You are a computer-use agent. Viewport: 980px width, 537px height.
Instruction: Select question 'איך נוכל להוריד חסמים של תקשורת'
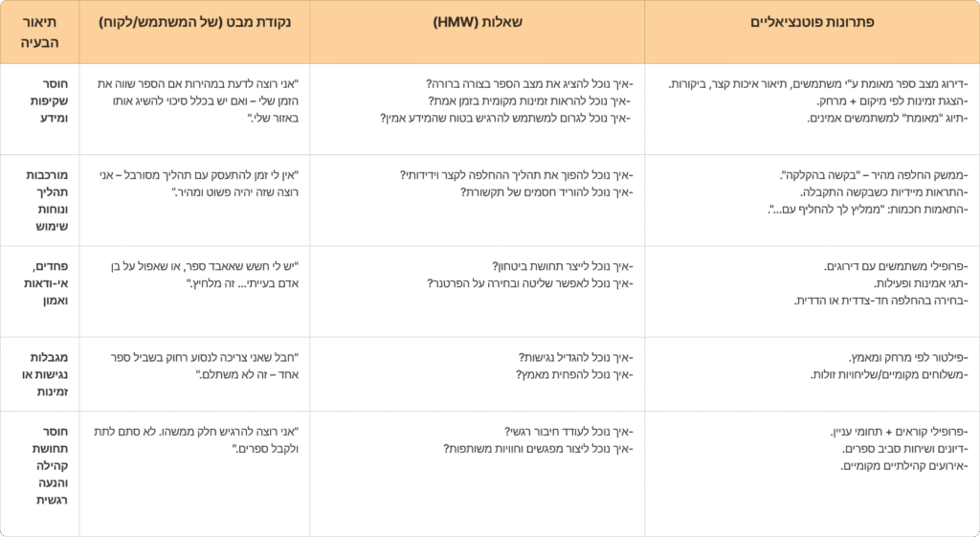[x=546, y=191]
